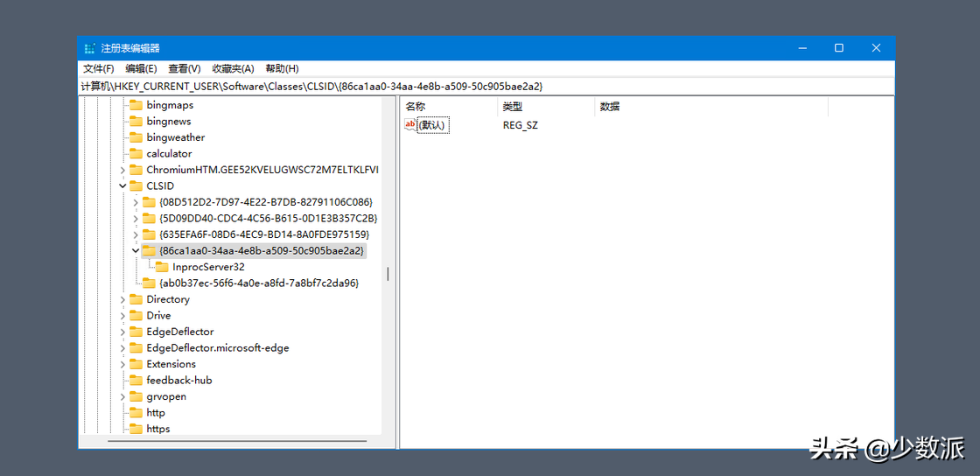The height and width of the screenshot is (476, 980).
Task: Open the 查看(V) menu
Action: tap(185, 69)
